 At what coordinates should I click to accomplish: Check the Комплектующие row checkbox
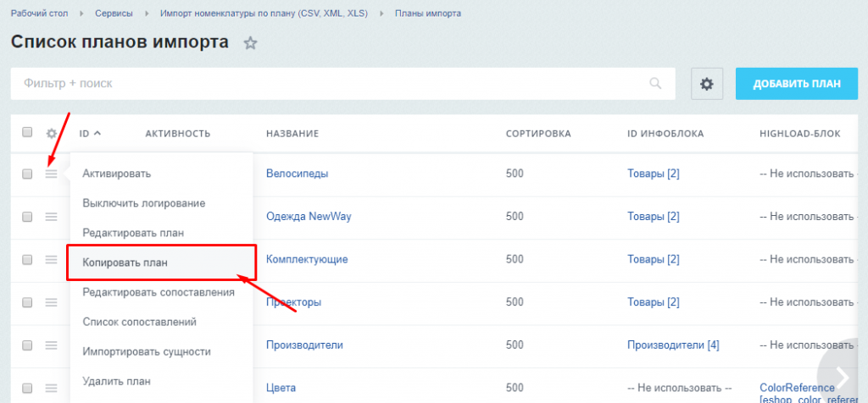pyautogui.click(x=27, y=259)
